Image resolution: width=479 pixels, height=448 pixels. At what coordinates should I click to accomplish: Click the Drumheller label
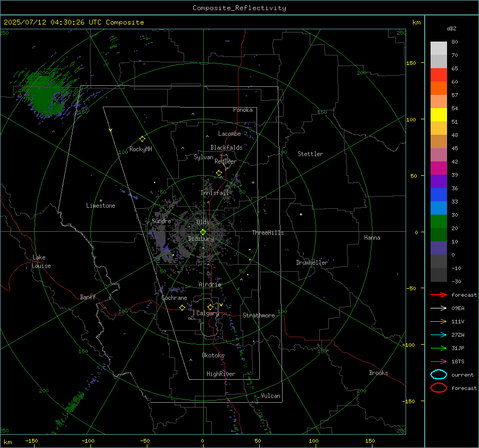tap(312, 263)
